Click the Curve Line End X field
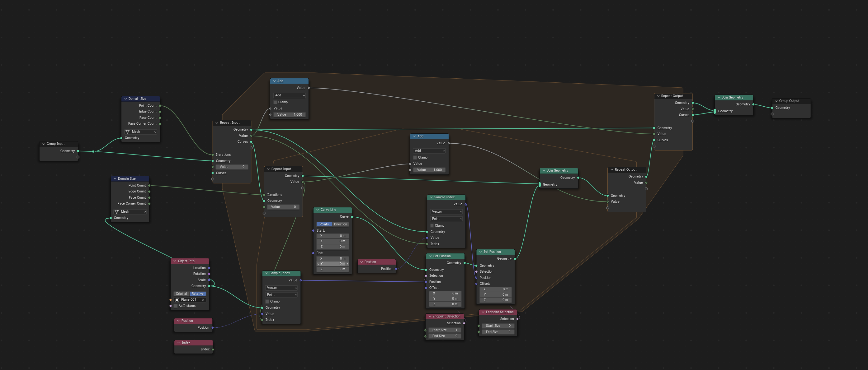The image size is (868, 370). pyautogui.click(x=333, y=258)
